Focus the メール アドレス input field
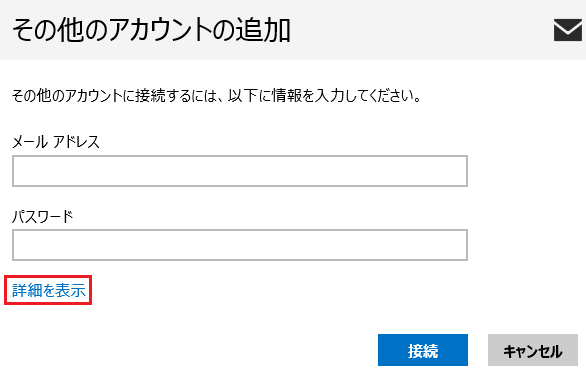The width and height of the screenshot is (586, 382). tap(240, 171)
